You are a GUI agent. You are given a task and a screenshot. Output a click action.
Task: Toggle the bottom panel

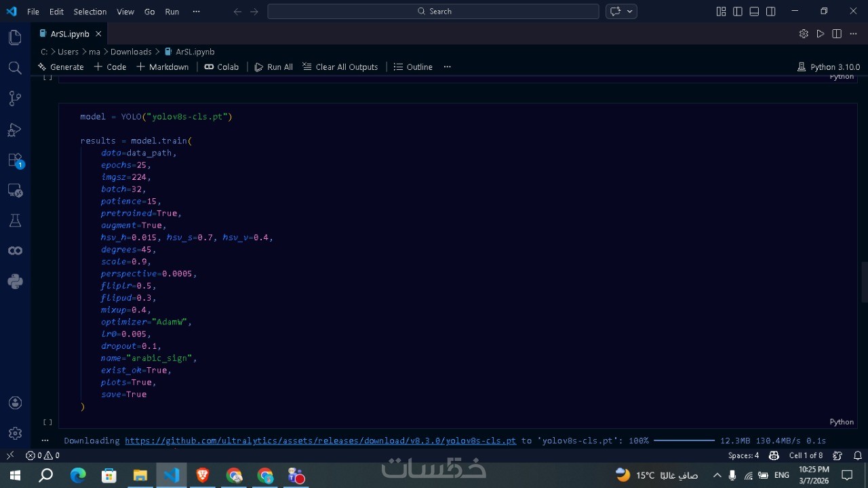(x=754, y=12)
